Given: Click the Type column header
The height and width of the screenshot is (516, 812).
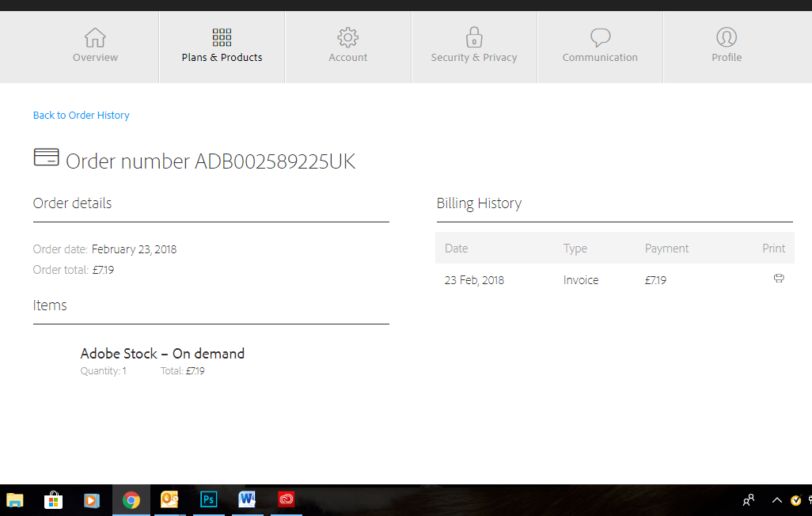Looking at the screenshot, I should click(x=575, y=249).
